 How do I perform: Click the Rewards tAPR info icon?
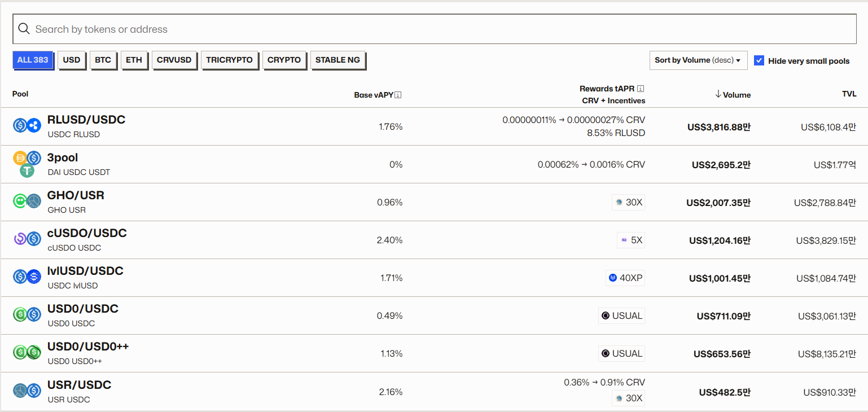click(641, 89)
